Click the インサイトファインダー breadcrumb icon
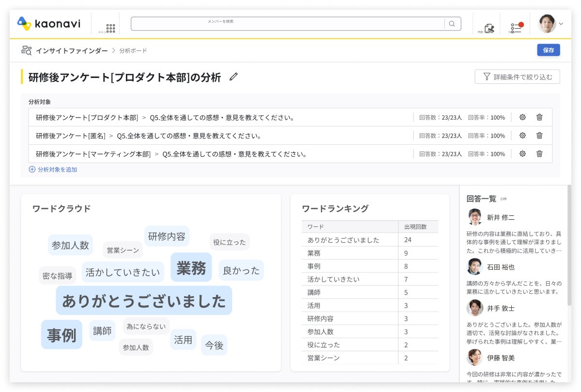 [27, 50]
